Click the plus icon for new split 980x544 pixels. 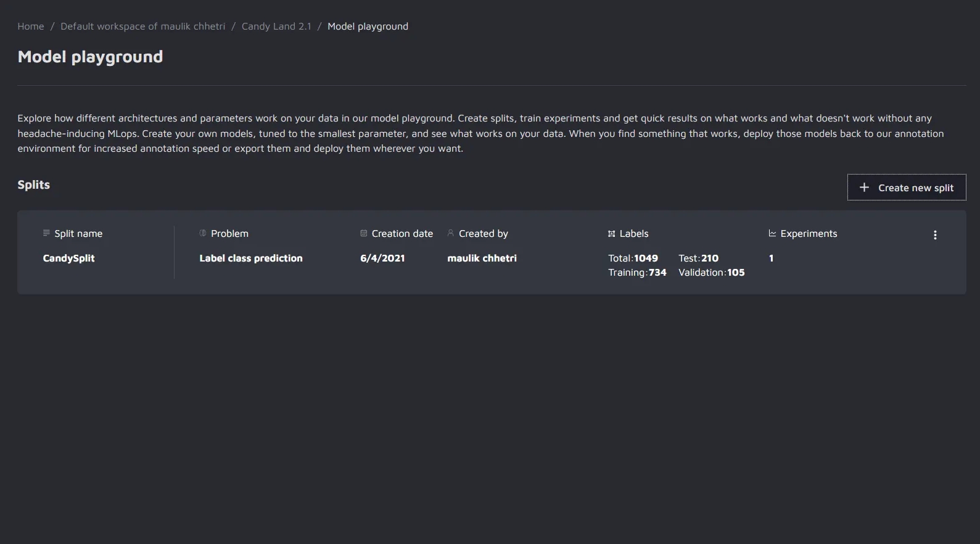pyautogui.click(x=864, y=188)
